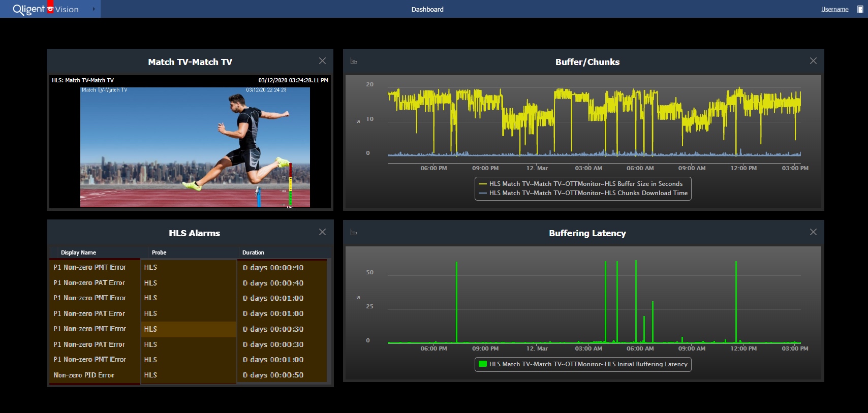Sort alarms by Display Name column
Viewport: 868px width, 413px height.
point(78,252)
